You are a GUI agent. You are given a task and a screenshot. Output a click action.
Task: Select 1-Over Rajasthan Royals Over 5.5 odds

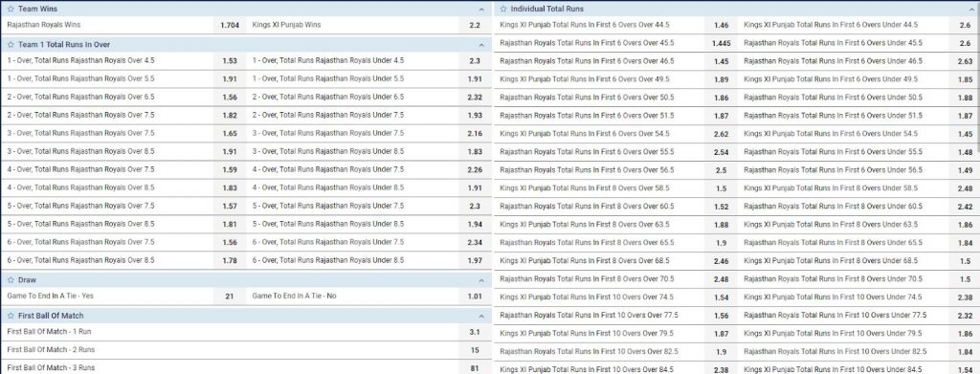230,79
